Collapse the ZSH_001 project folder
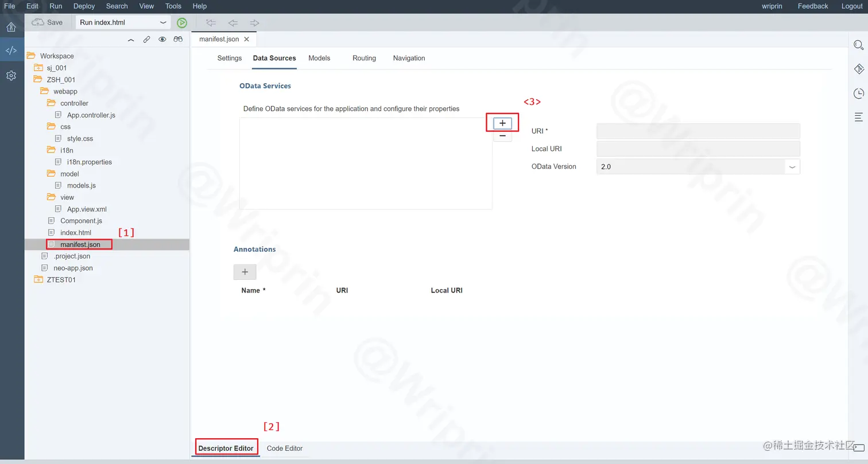 pyautogui.click(x=38, y=80)
